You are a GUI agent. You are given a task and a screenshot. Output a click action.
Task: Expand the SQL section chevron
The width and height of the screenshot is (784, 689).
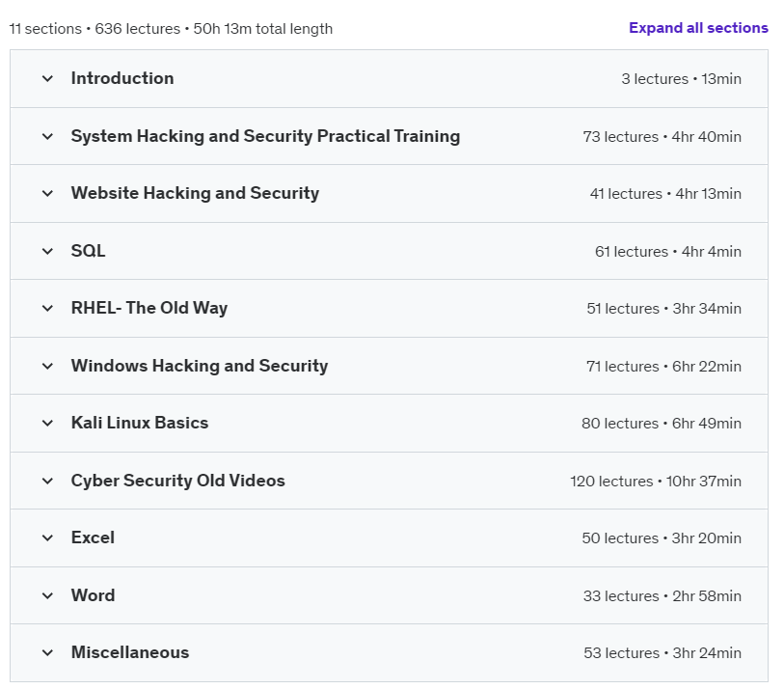coord(47,251)
